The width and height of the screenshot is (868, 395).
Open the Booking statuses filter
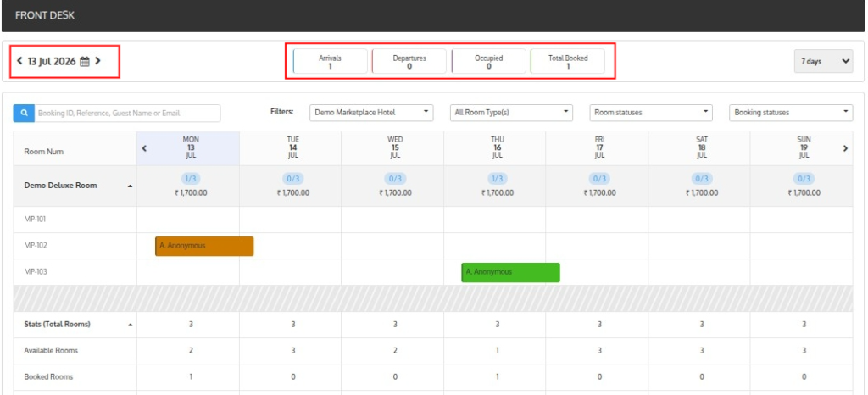(791, 112)
